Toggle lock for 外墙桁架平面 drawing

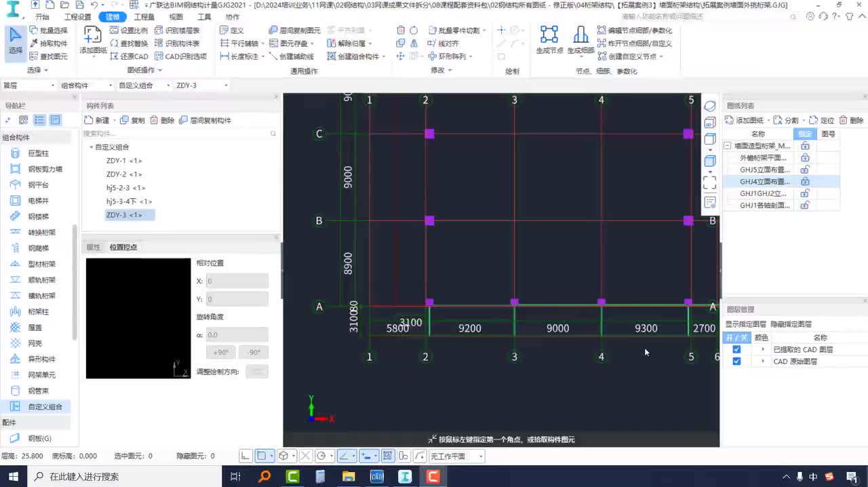[x=805, y=157]
